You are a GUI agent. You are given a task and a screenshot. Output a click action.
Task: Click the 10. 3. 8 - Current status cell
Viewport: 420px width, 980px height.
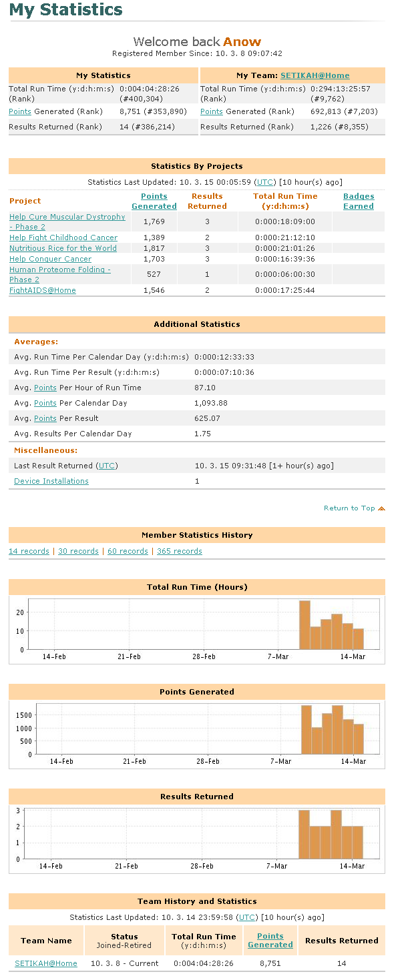[124, 963]
